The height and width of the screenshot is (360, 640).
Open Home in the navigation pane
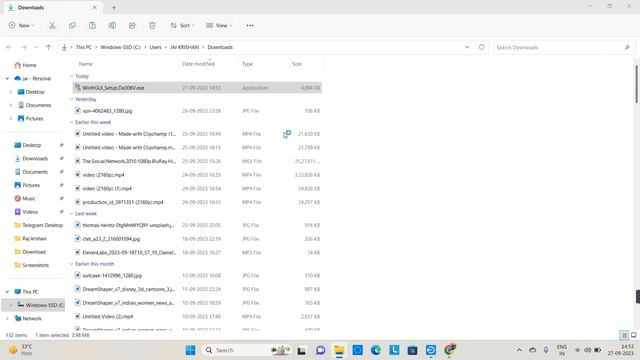25,65
